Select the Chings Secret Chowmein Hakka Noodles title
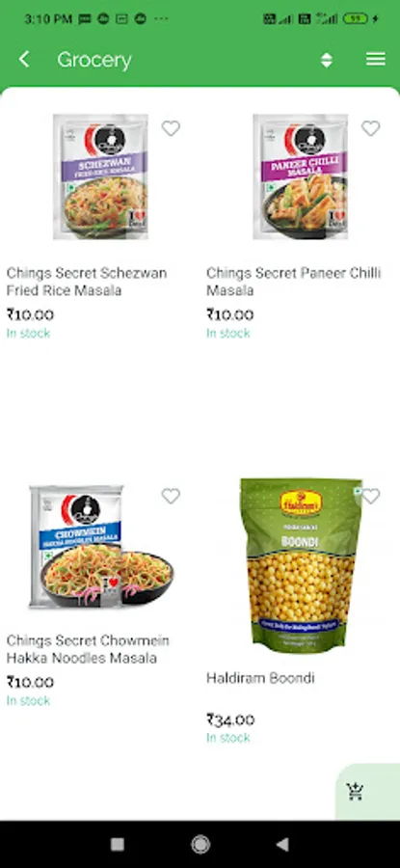Screen dimensions: 400x868 click(88, 649)
